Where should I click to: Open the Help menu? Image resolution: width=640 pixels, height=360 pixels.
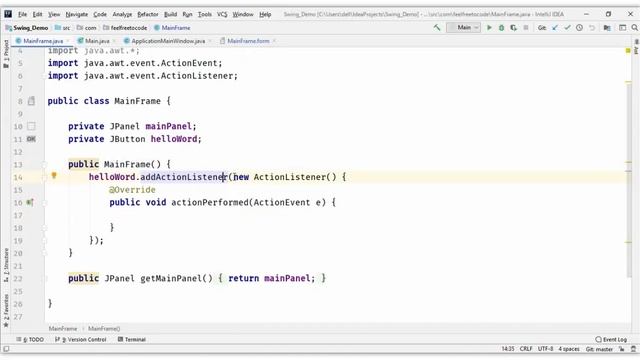(x=265, y=14)
